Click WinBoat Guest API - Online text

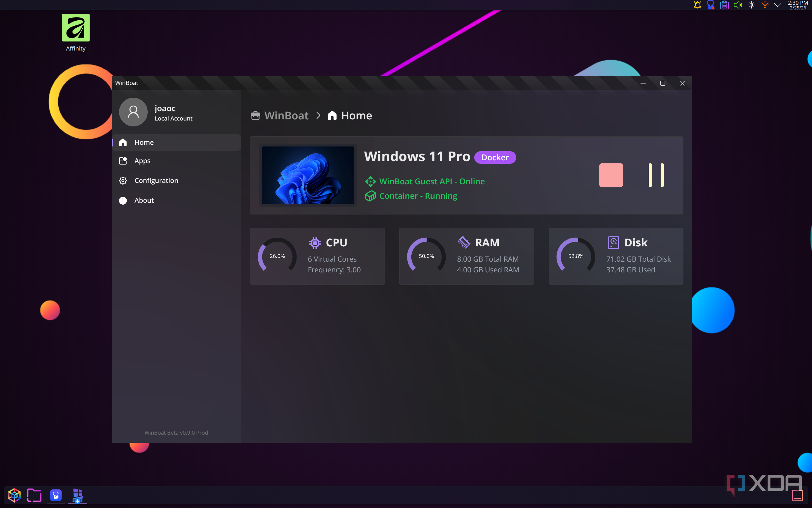(432, 181)
